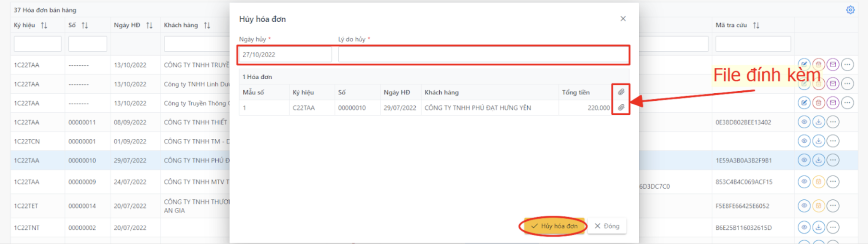Open more options for CÔNG TY TNHH TRUYỀ row

847,64
